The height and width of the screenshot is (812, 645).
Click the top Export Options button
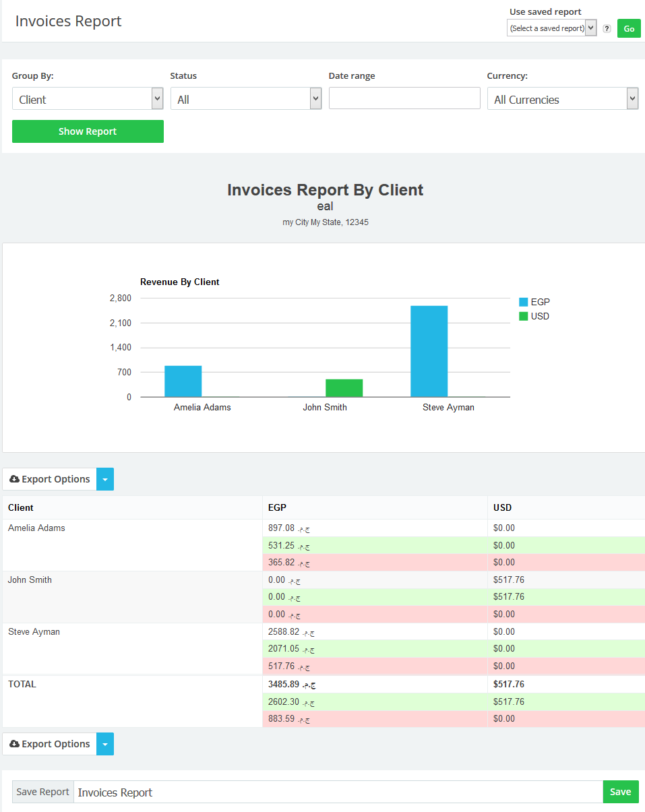coord(50,479)
